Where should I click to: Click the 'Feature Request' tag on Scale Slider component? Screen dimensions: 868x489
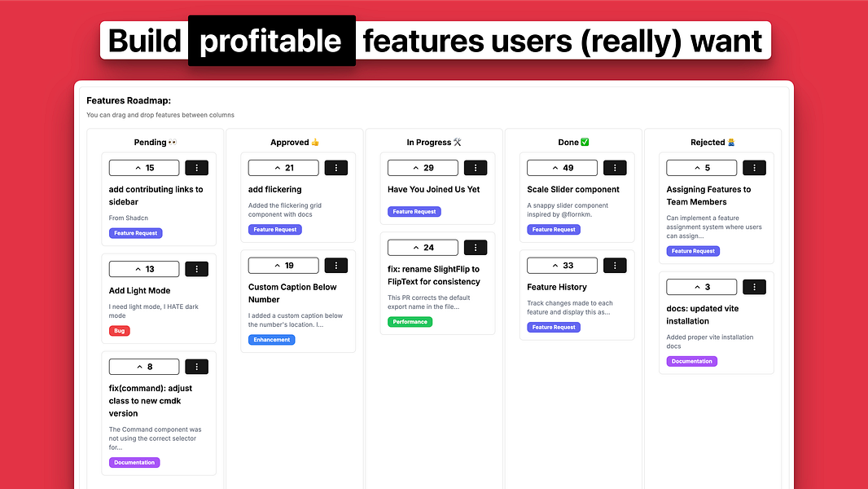[554, 229]
